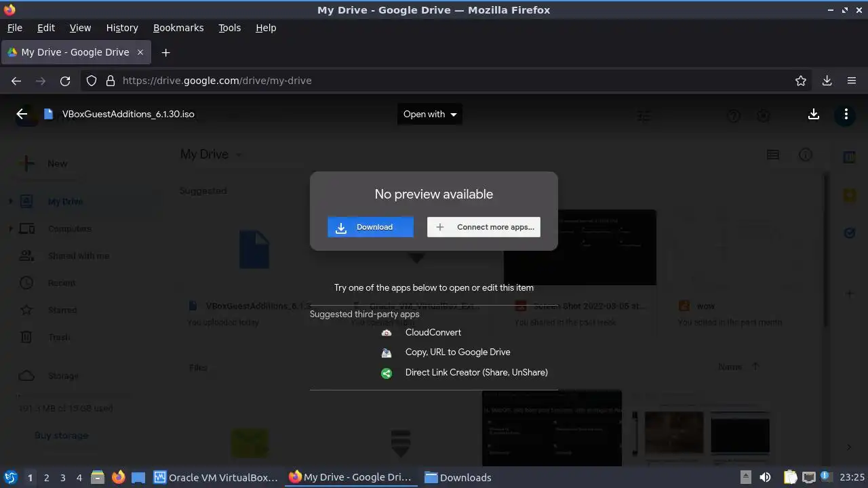Click CloudConvert app icon
The image size is (868, 488).
pyautogui.click(x=387, y=333)
